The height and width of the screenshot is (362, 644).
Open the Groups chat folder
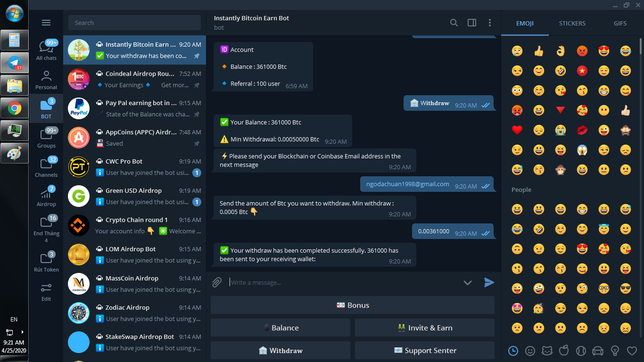[46, 138]
